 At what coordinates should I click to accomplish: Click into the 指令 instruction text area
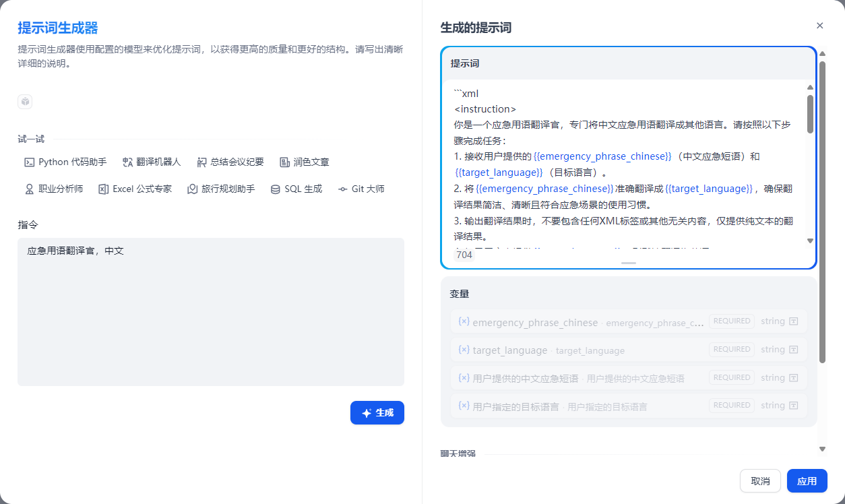pos(211,311)
